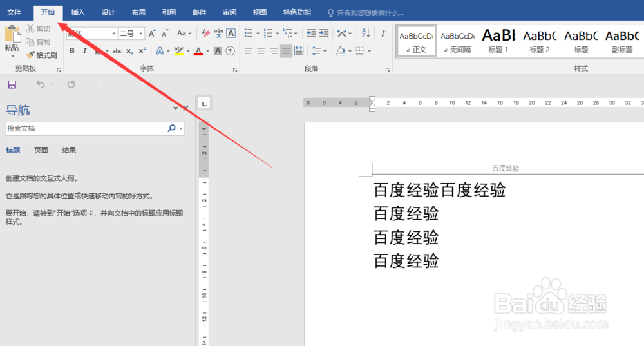Switch to the Insert (插入) tab
The image size is (644, 346).
(x=78, y=12)
